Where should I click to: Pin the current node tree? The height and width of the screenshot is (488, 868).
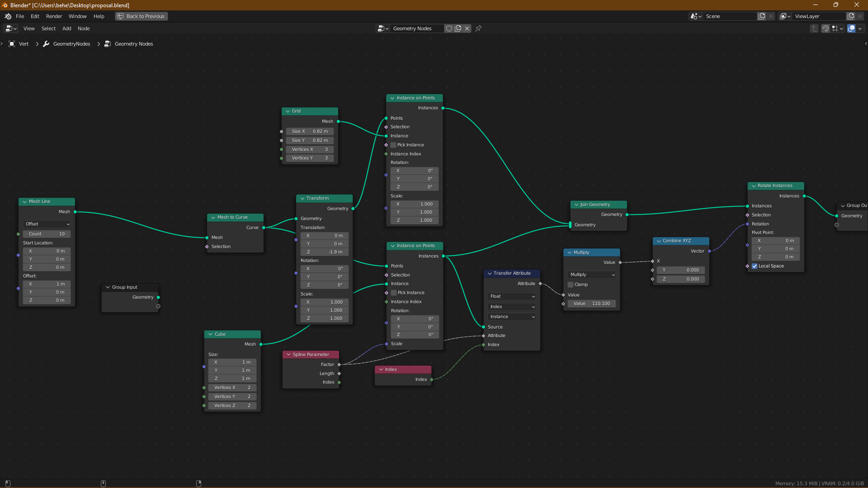(x=478, y=28)
